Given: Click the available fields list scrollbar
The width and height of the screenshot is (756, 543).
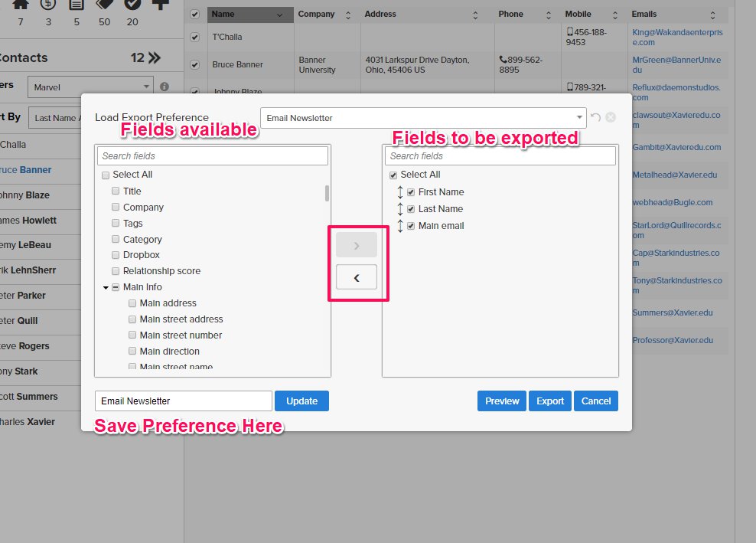Looking at the screenshot, I should [x=327, y=193].
